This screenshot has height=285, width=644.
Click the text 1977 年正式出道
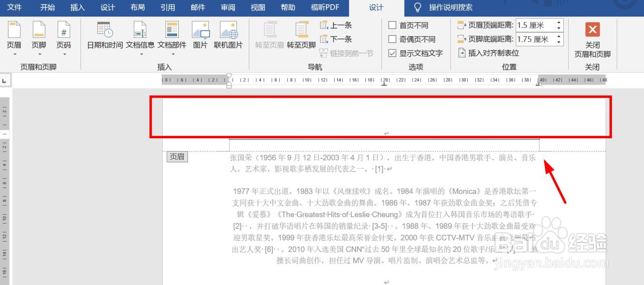pos(263,191)
